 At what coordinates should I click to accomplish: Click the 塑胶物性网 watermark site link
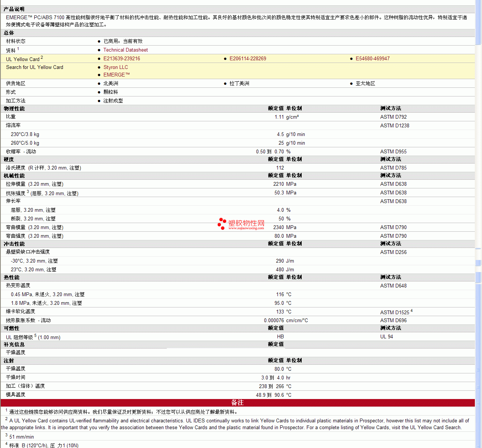click(x=241, y=224)
